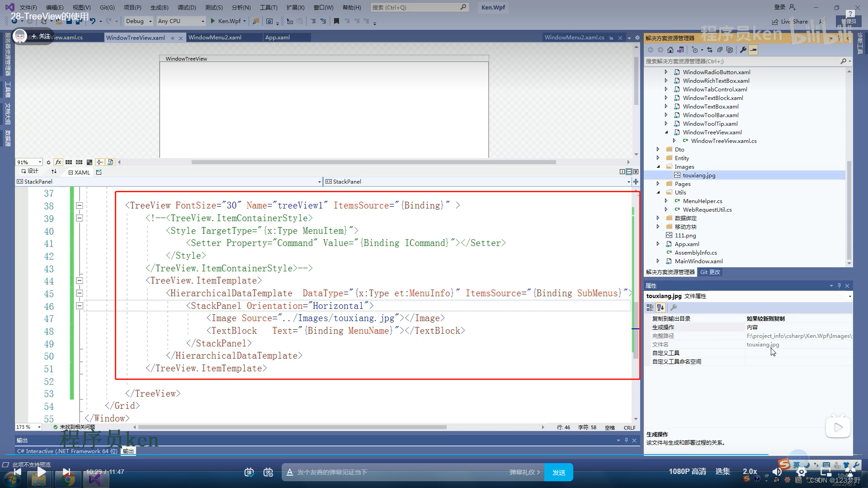Switch views icon in Solution Explorer toolbar
The width and height of the screenshot is (868, 488).
680,50
